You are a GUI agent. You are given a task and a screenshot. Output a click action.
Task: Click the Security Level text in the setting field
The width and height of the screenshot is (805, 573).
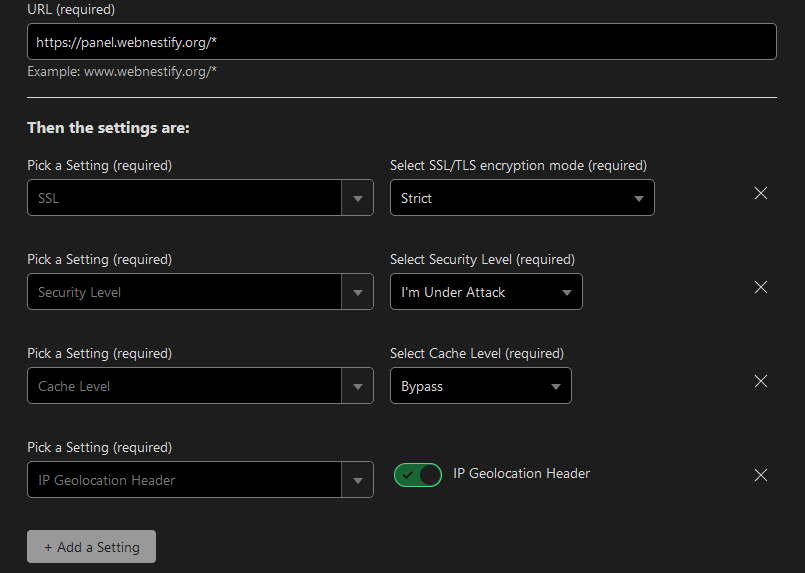point(79,292)
